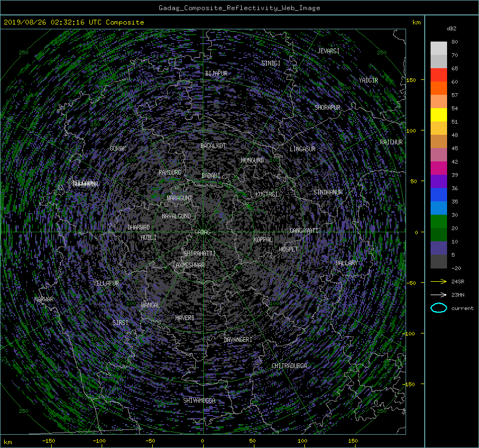Click the CHITRADURGA city label
Image resolution: width=479 pixels, height=448 pixels.
click(290, 366)
